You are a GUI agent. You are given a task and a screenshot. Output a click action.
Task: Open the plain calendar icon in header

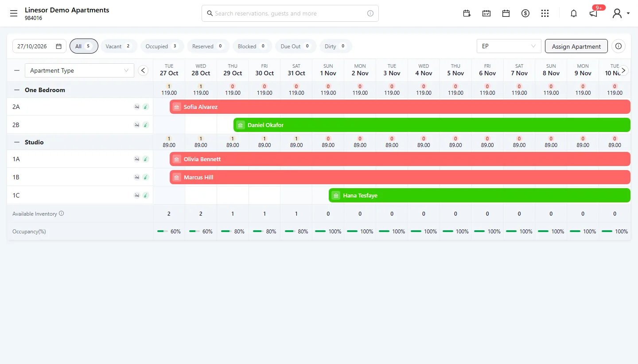tap(506, 13)
